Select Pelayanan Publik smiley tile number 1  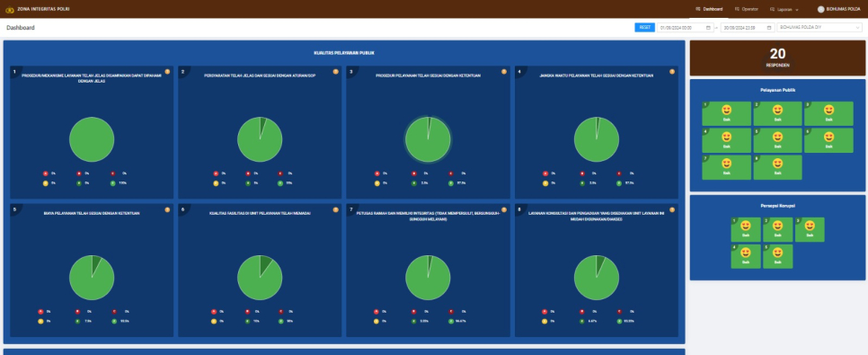[726, 113]
